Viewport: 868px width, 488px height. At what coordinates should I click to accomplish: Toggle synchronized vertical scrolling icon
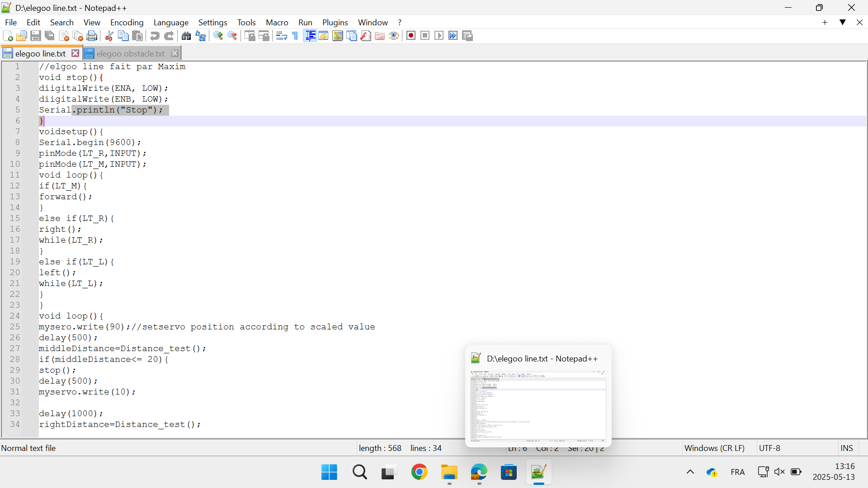(250, 36)
